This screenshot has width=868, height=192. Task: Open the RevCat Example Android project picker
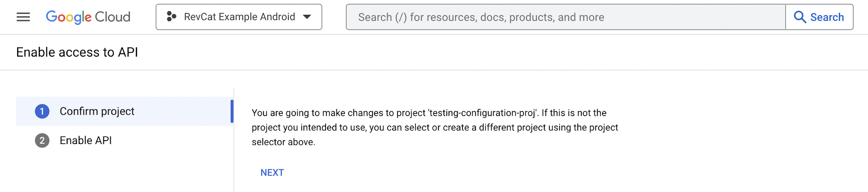click(x=239, y=17)
